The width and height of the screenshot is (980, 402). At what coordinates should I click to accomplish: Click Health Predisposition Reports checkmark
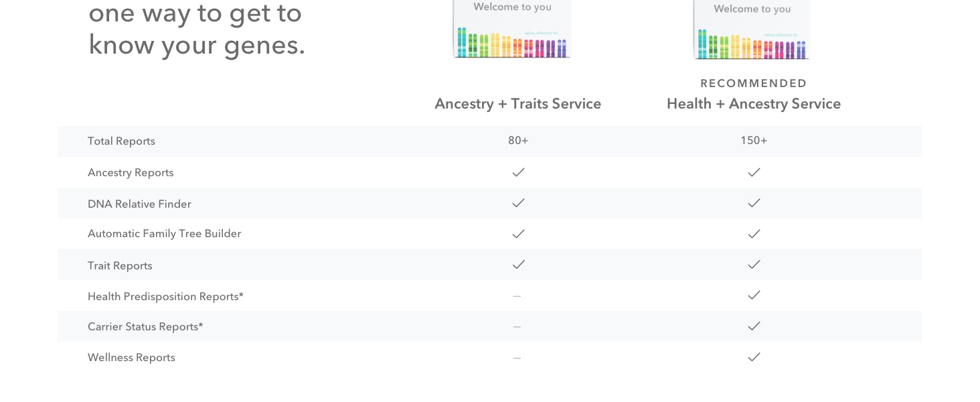point(754,295)
